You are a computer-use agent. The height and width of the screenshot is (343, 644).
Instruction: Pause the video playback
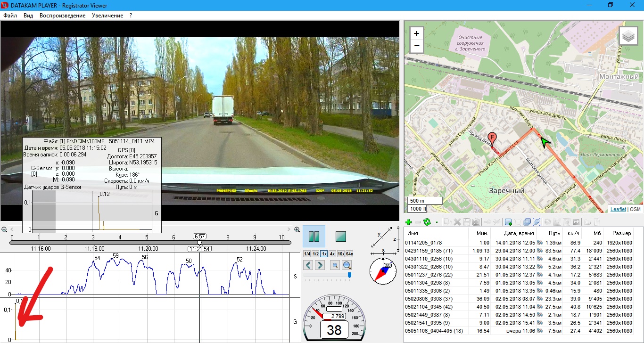coord(314,236)
